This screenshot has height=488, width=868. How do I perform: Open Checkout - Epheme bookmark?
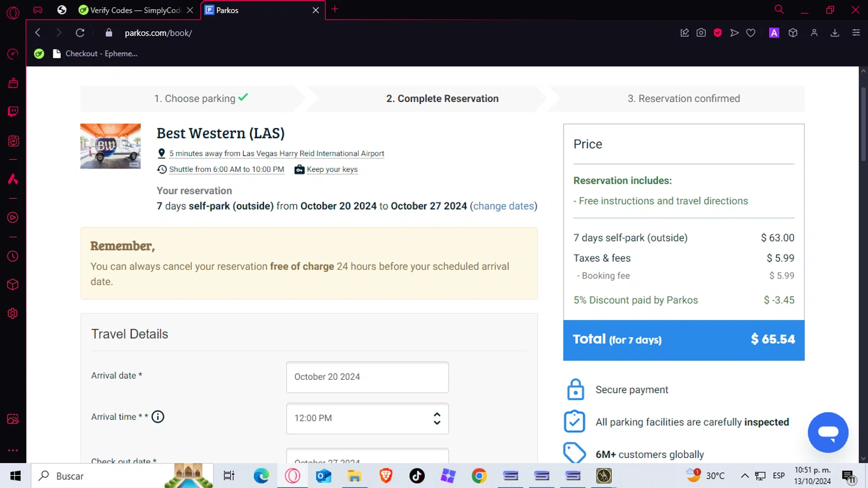coord(95,54)
